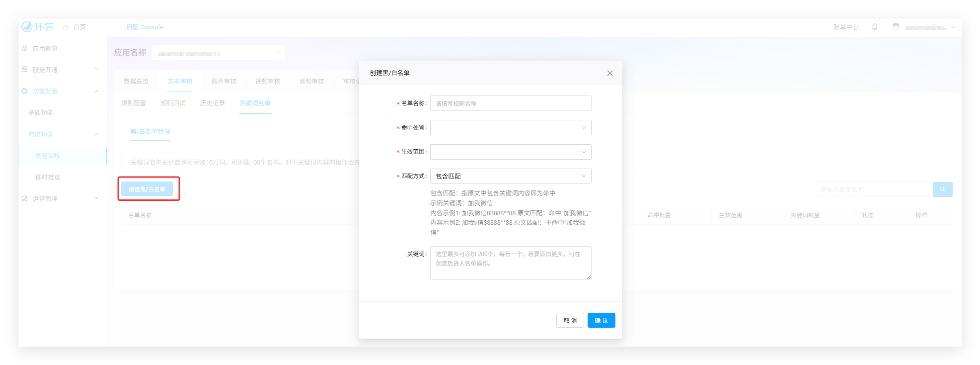Screen dimensions: 980x365
Task: Open the 匹配方式 dropdown
Action: 511,176
